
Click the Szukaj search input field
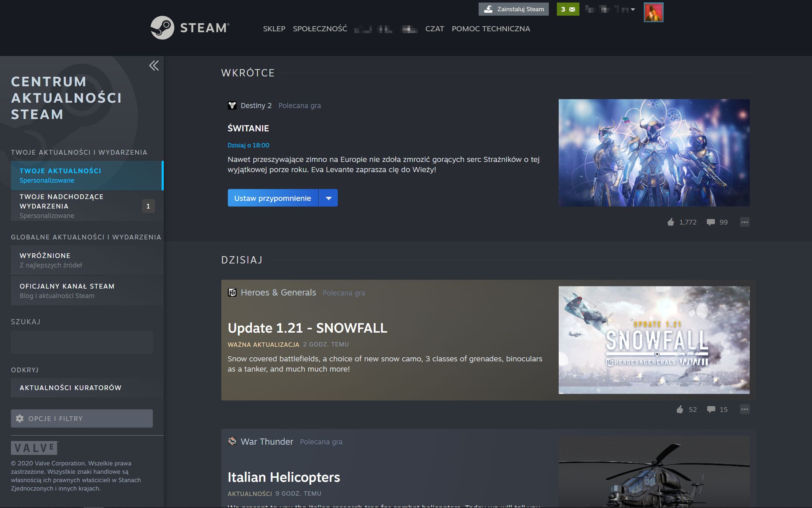point(82,342)
